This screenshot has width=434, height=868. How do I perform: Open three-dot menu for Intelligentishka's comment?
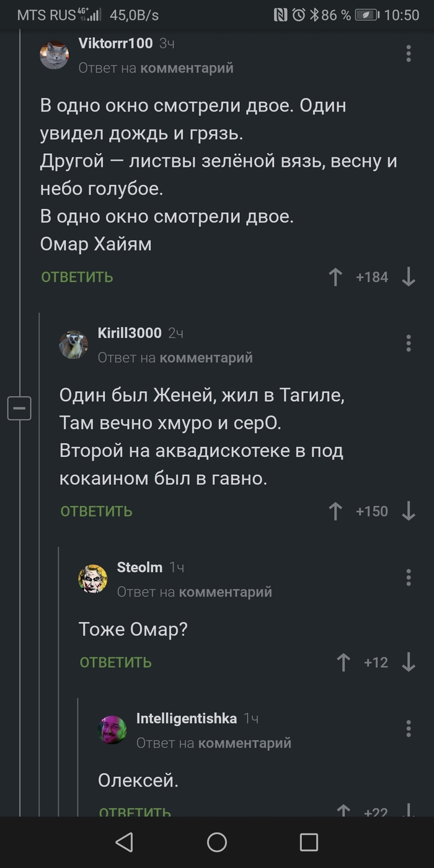409,728
